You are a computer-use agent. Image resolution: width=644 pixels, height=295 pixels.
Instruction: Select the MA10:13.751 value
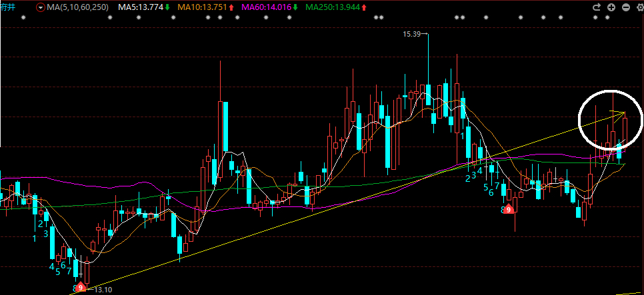coord(203,7)
